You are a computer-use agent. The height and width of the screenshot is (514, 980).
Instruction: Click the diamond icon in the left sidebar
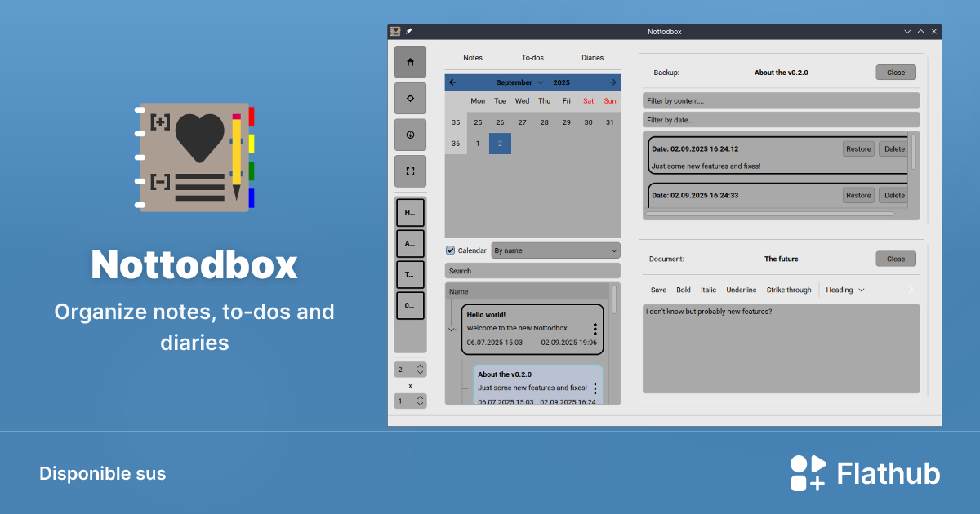point(410,98)
